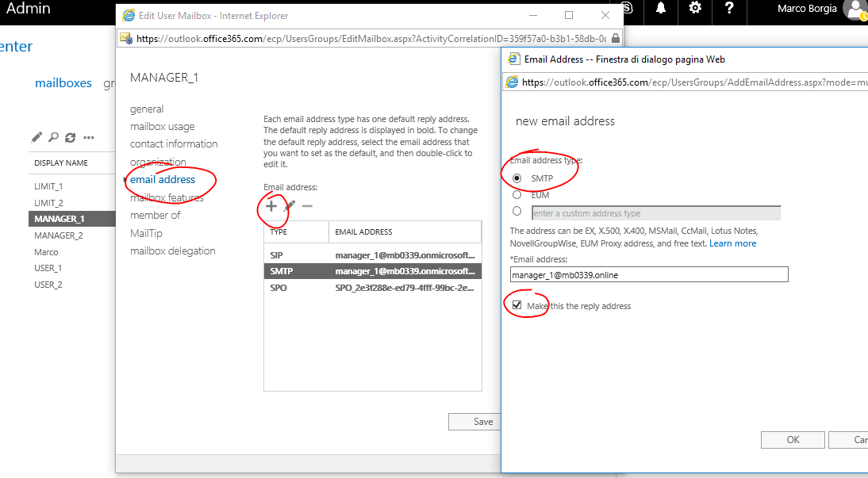Open the organization section
Screen dimensions: 868x478
click(158, 162)
